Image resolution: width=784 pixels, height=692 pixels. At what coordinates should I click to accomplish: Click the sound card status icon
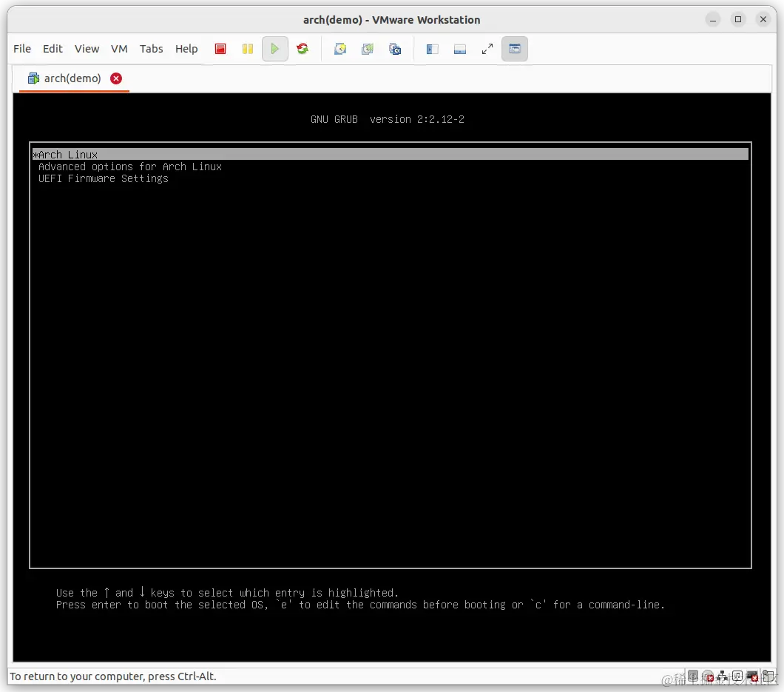(737, 676)
